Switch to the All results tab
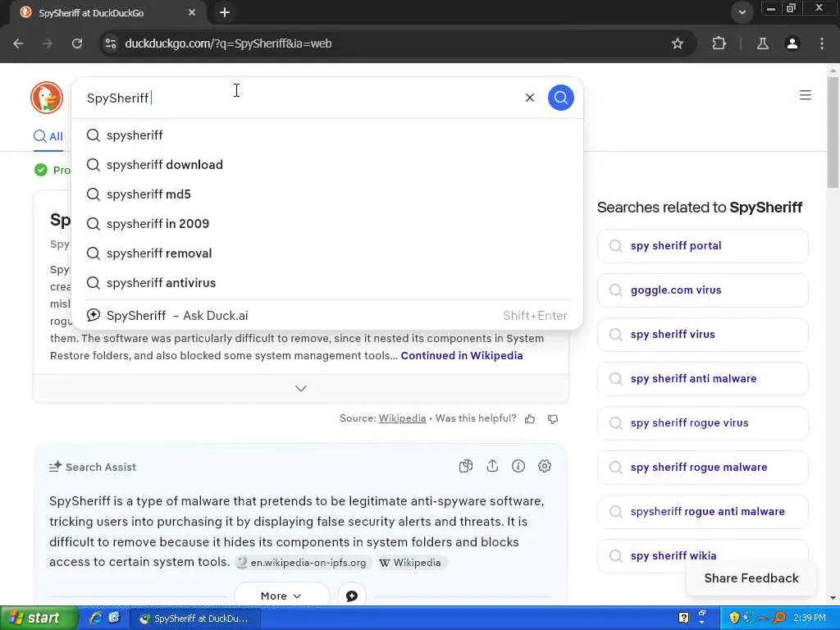Image resolution: width=840 pixels, height=630 pixels. [48, 136]
